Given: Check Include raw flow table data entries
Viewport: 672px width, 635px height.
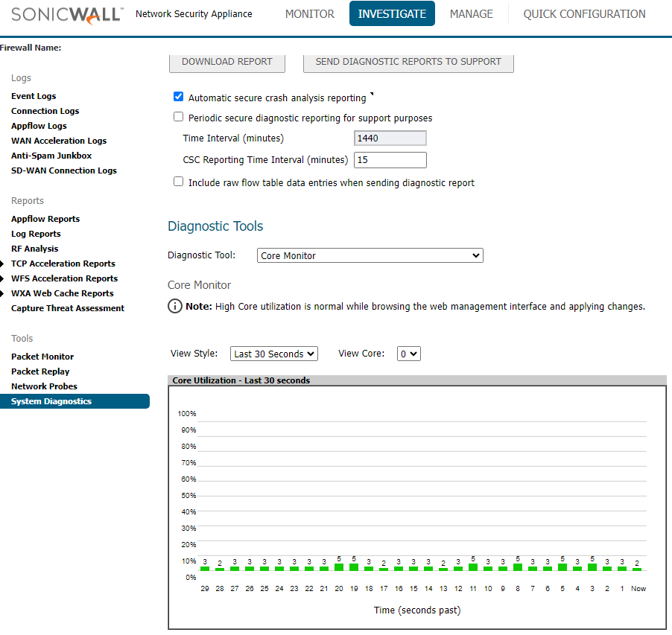Looking at the screenshot, I should pyautogui.click(x=178, y=182).
